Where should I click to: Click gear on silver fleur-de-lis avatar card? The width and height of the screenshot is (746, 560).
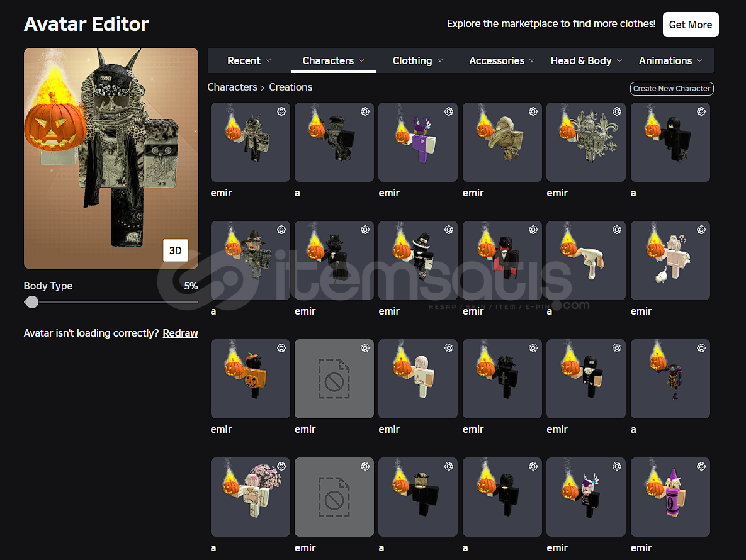[x=616, y=112]
